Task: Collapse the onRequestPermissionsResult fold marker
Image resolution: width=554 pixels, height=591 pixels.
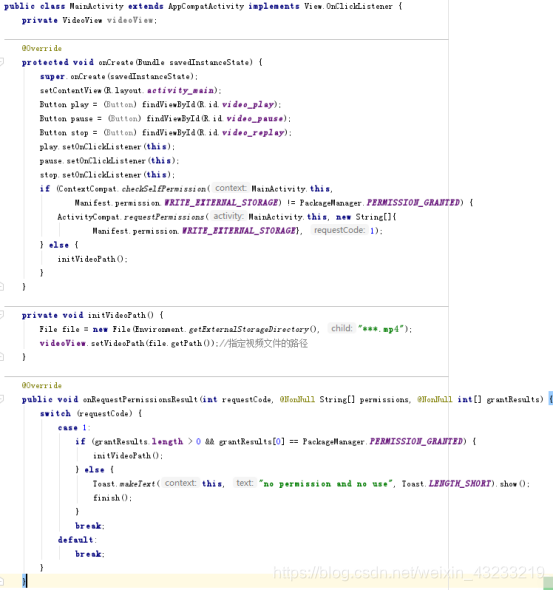Action: click(x=2, y=399)
